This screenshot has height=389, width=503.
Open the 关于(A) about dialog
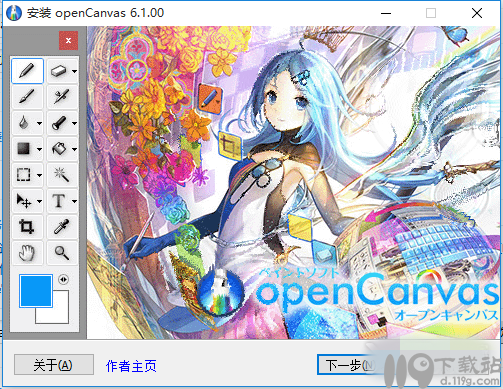pyautogui.click(x=54, y=365)
